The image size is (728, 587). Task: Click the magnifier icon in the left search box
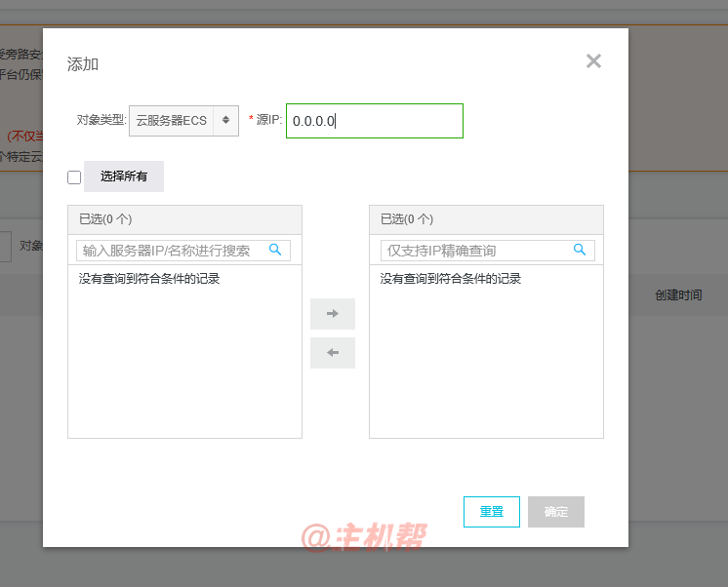[275, 250]
